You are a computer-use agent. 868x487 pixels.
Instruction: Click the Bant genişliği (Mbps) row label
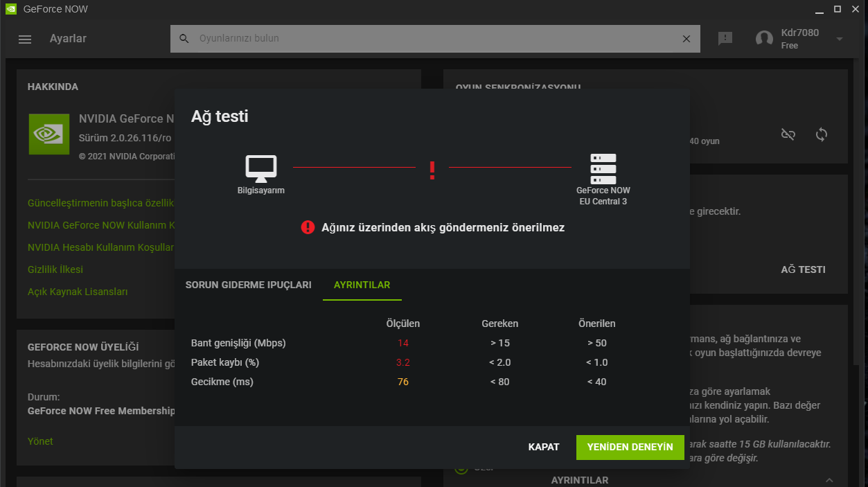(238, 343)
